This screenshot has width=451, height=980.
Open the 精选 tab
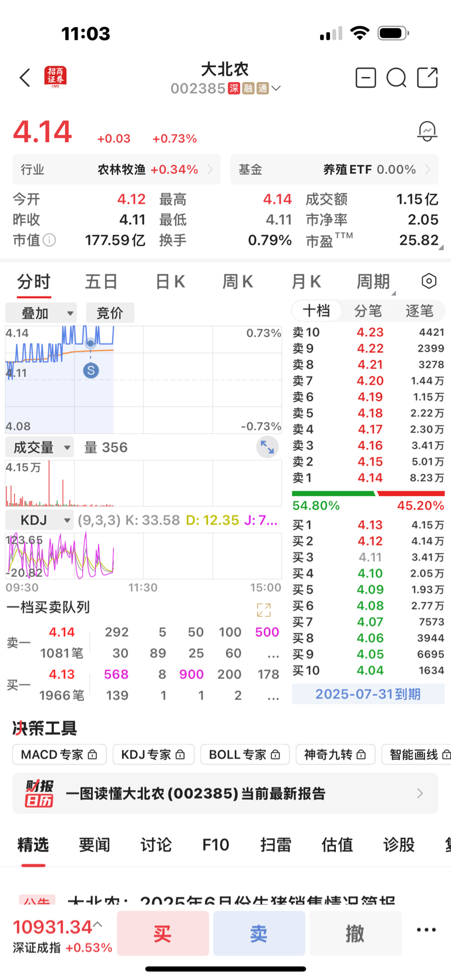point(33,845)
